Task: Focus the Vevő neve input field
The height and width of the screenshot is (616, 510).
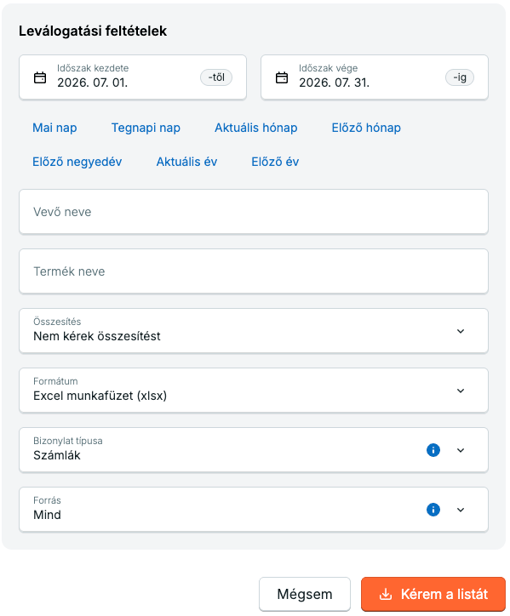Action: coord(254,212)
